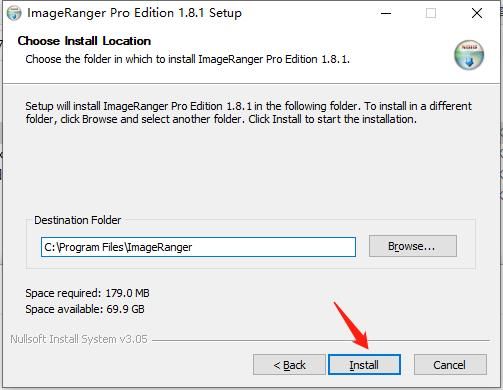The image size is (503, 390).
Task: Click the red arrow annotation graphic
Action: (351, 325)
